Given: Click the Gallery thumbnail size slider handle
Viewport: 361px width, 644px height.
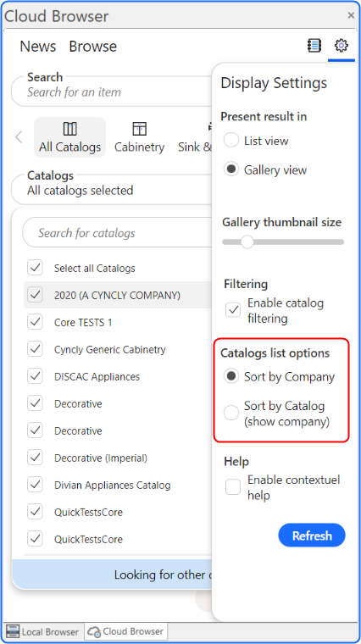Looking at the screenshot, I should click(247, 241).
